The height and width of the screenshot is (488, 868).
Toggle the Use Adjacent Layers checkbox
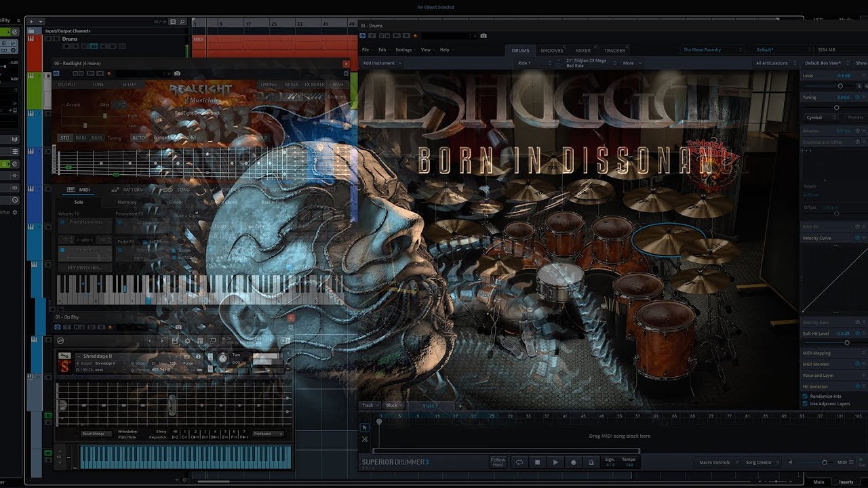click(x=805, y=403)
